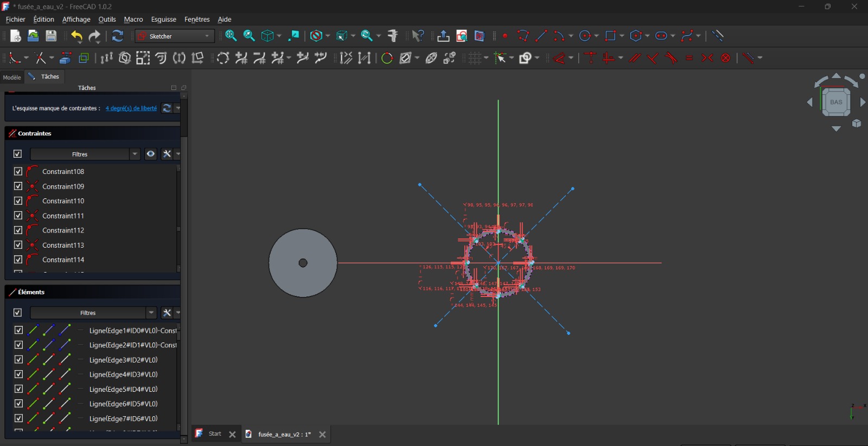Expand the elements Filtres dropdown arrow
This screenshot has width=868, height=446.
point(151,313)
